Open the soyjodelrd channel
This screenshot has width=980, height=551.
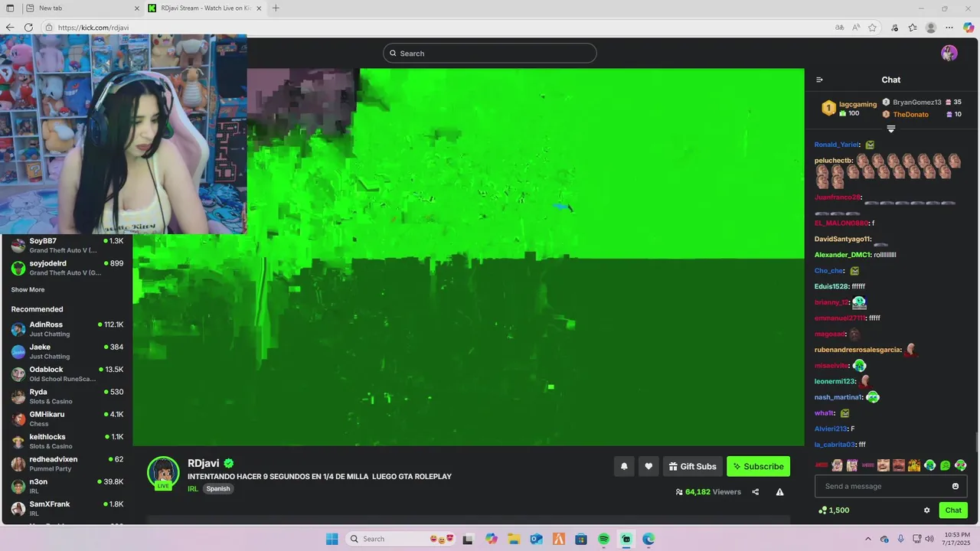[x=67, y=268]
